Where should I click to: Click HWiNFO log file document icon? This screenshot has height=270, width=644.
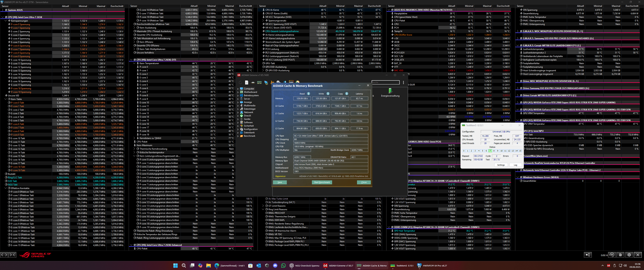coord(620,255)
